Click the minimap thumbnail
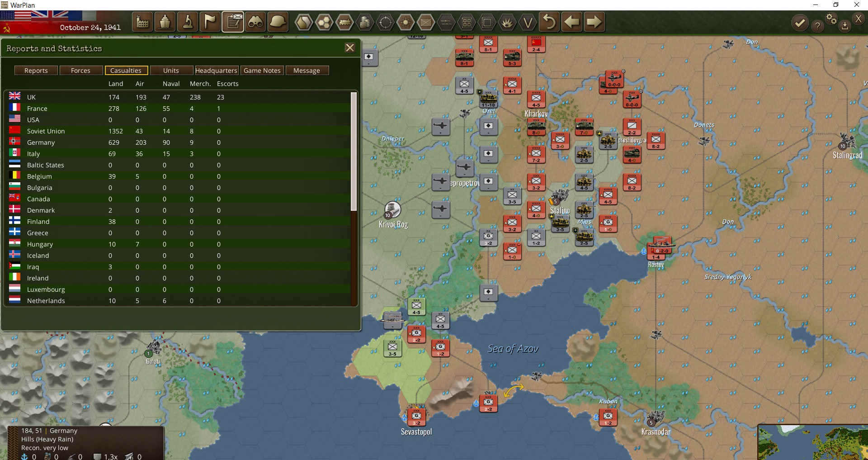 coord(813,442)
